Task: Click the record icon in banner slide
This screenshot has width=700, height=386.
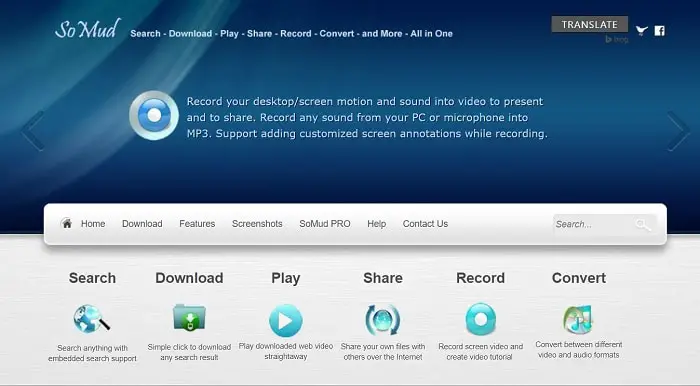Action: point(154,116)
